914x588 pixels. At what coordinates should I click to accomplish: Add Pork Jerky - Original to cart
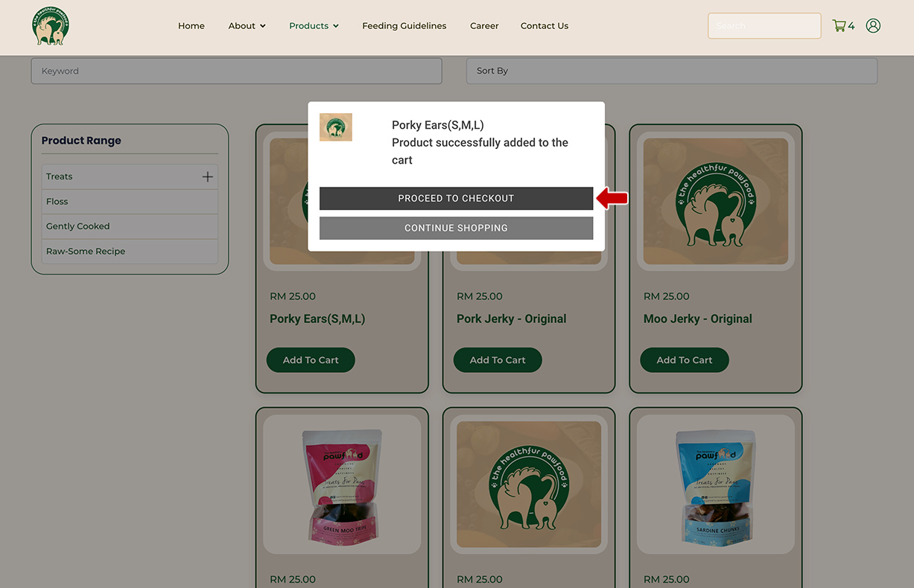498,360
